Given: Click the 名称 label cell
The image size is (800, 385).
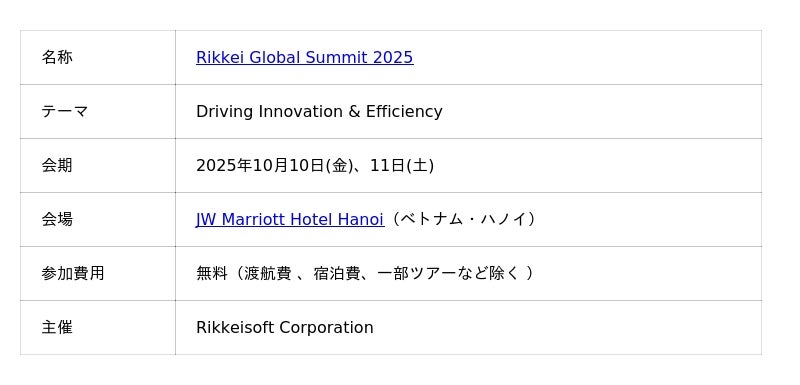Looking at the screenshot, I should point(98,57).
